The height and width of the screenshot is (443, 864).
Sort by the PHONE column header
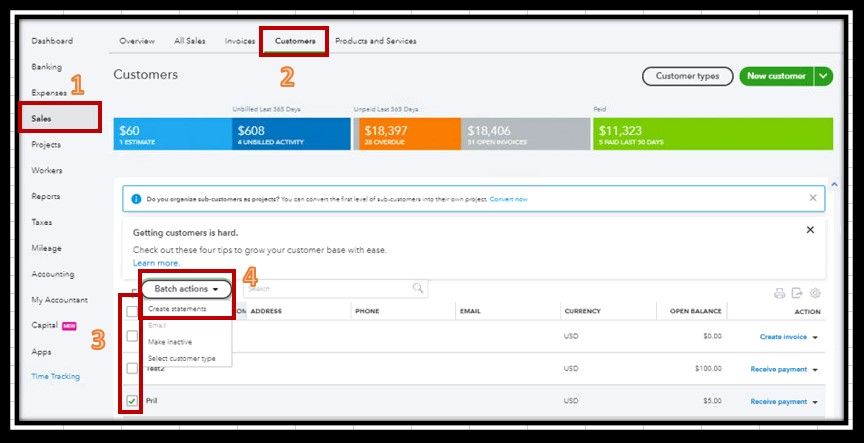click(x=367, y=311)
